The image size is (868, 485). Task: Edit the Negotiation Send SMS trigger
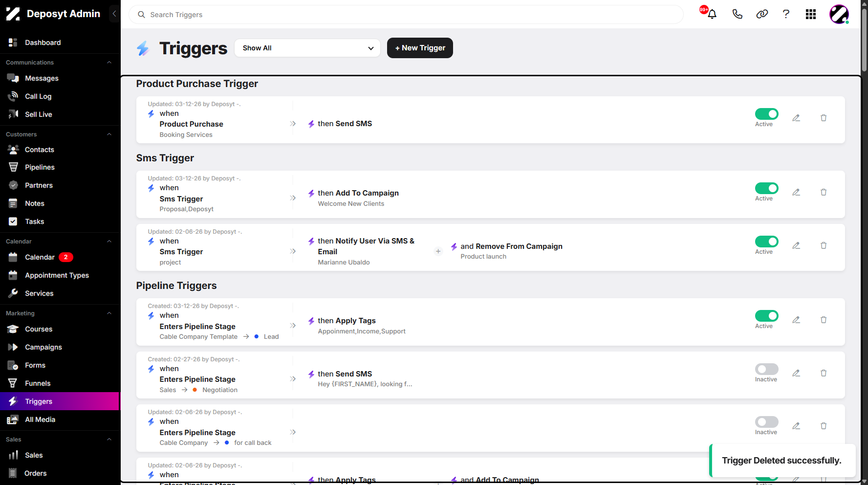796,373
